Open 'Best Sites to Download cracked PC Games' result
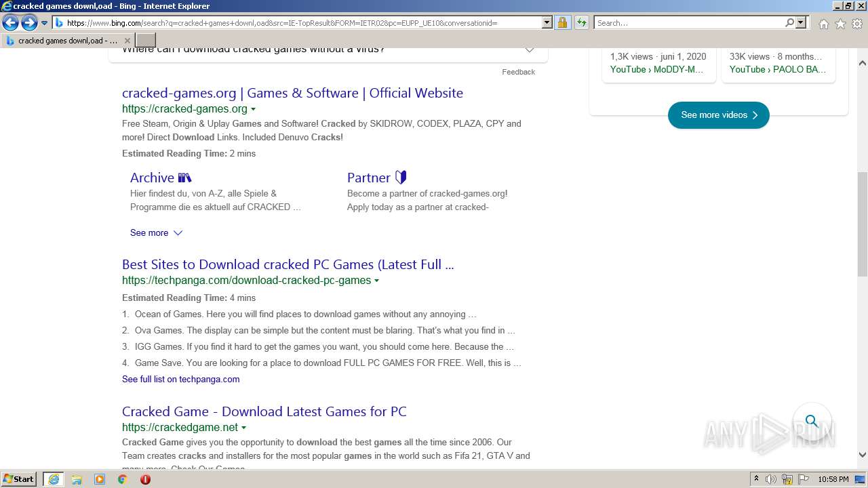Image resolution: width=868 pixels, height=488 pixels. 288,264
